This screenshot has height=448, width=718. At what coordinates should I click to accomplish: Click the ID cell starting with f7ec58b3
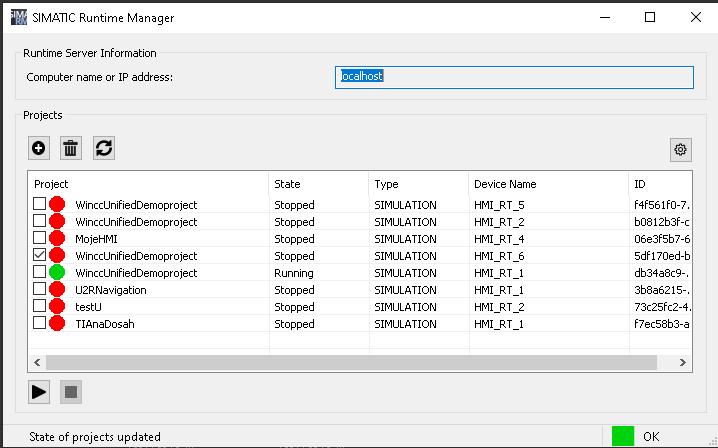click(x=662, y=324)
